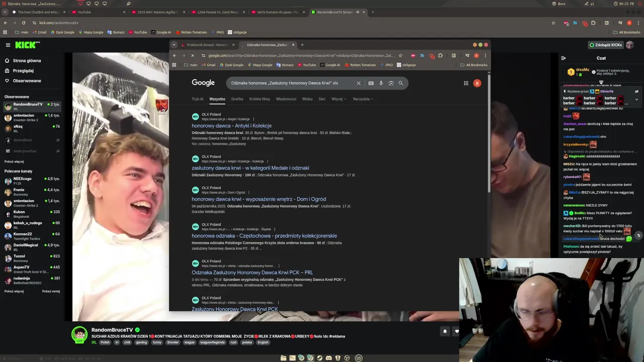This screenshot has width=644, height=362.
Task: Open the NEEXcsgo recommended channel
Action: pyautogui.click(x=32, y=180)
